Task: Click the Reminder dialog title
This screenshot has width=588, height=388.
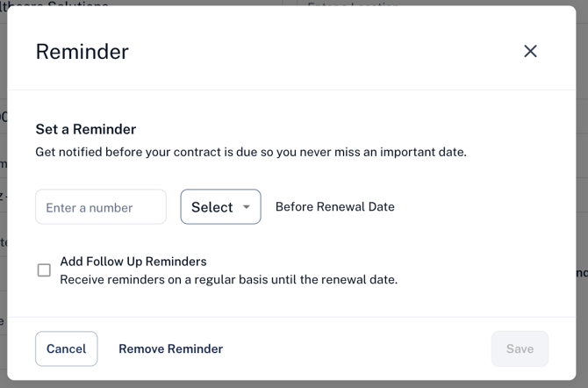Action: click(x=82, y=52)
